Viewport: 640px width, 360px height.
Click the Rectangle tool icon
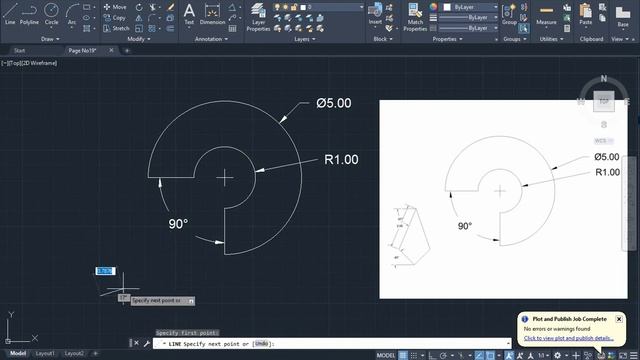(x=87, y=7)
